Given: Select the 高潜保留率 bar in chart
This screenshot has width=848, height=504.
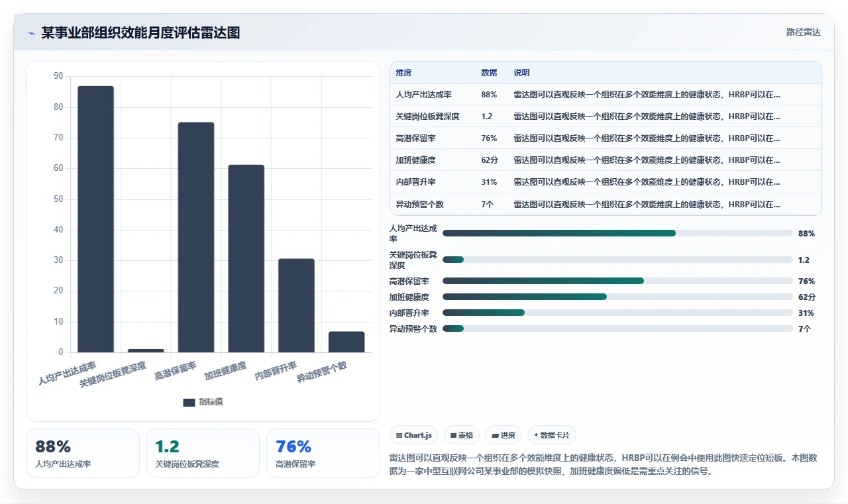Looking at the screenshot, I should 196,237.
